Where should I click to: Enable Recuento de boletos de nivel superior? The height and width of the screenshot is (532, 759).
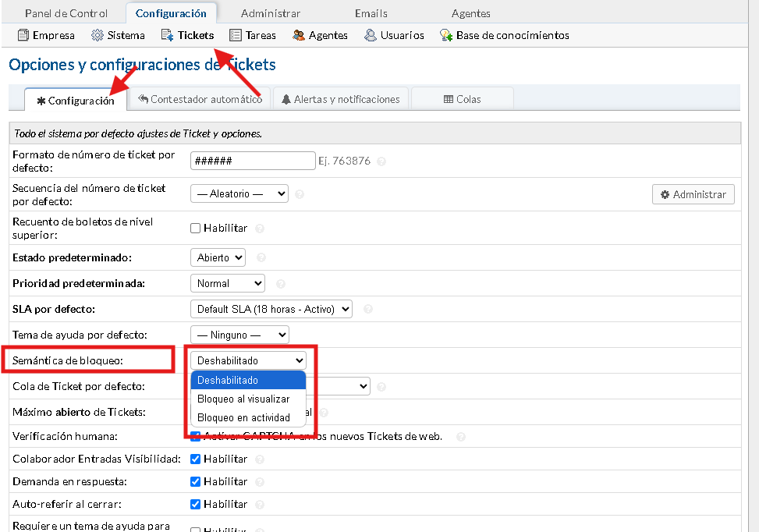196,229
